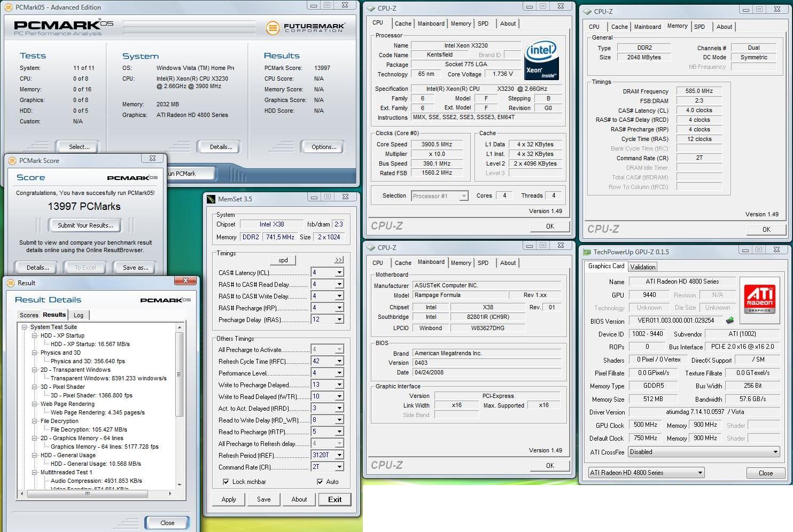The image size is (793, 532).
Task: Open the About tab in the CPU-Z processor window
Action: click(508, 24)
